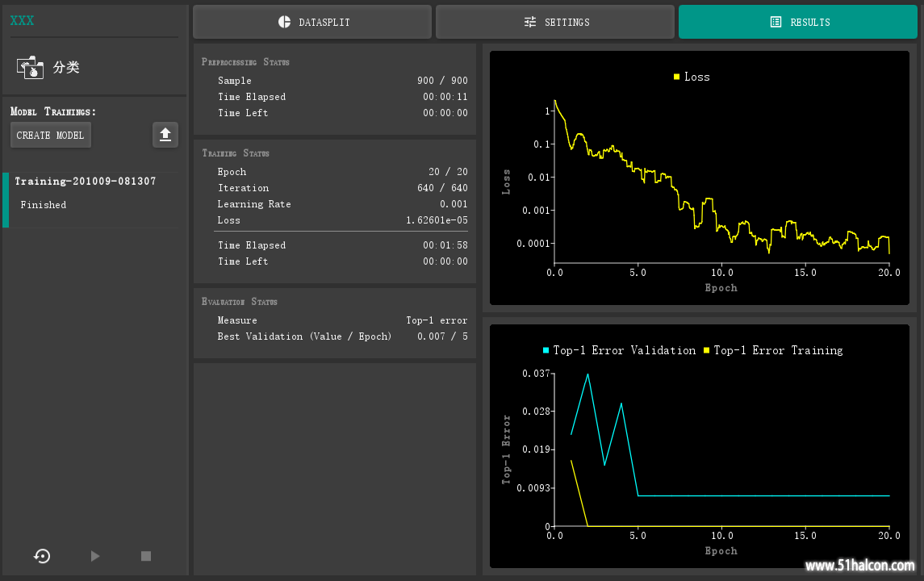
Task: Click the list icon on Results tab
Action: tap(776, 22)
